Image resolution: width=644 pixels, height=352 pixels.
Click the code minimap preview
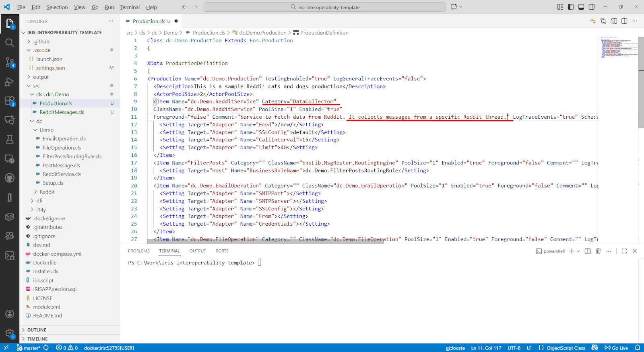click(x=619, y=48)
